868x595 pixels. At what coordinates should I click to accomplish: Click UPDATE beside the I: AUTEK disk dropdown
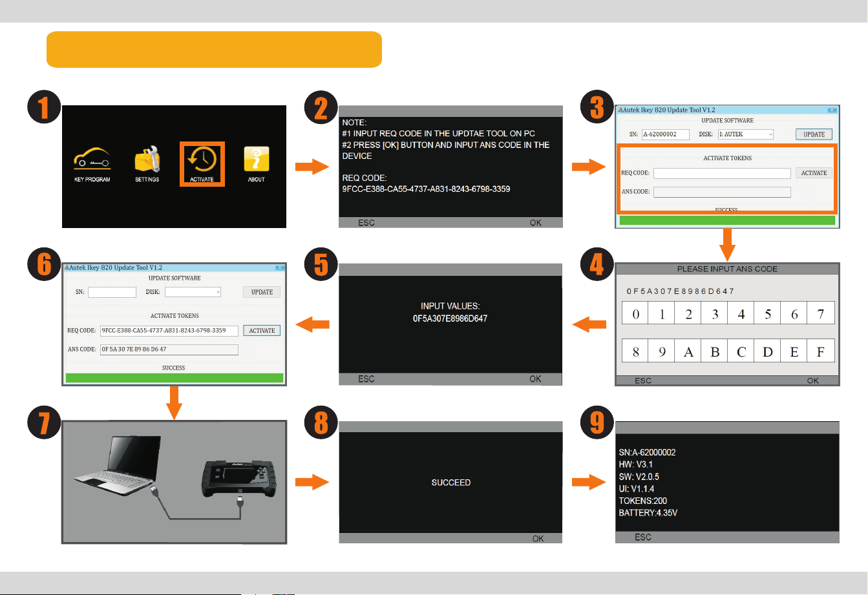[814, 134]
